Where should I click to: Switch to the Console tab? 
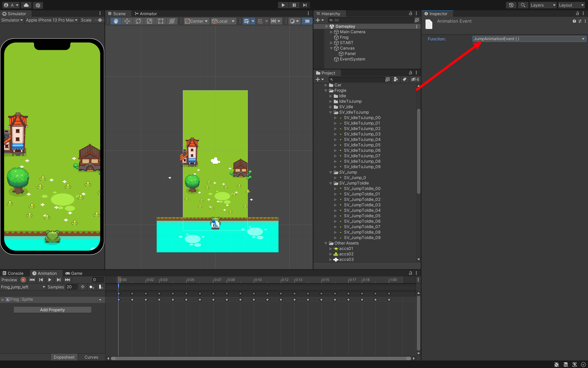click(x=13, y=273)
